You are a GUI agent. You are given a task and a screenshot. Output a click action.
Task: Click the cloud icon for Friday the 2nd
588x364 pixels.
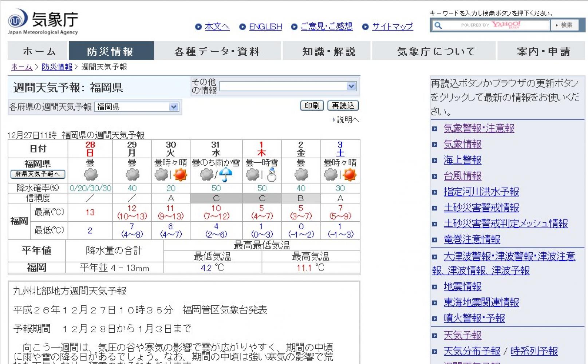click(x=301, y=175)
